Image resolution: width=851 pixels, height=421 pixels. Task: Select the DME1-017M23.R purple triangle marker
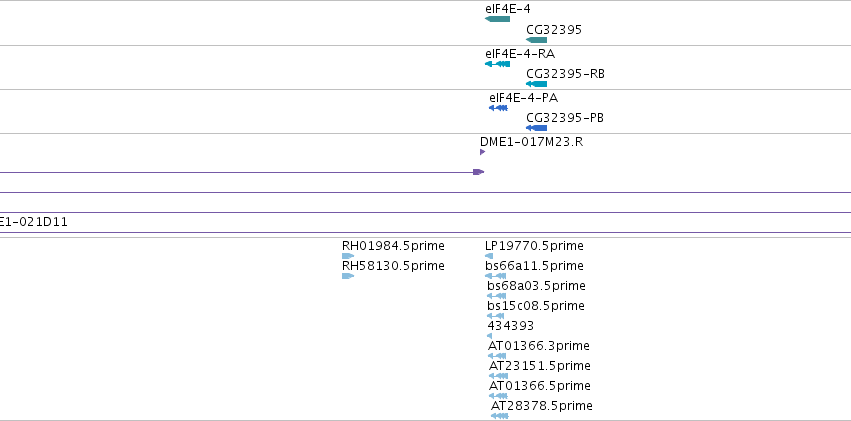click(x=482, y=152)
